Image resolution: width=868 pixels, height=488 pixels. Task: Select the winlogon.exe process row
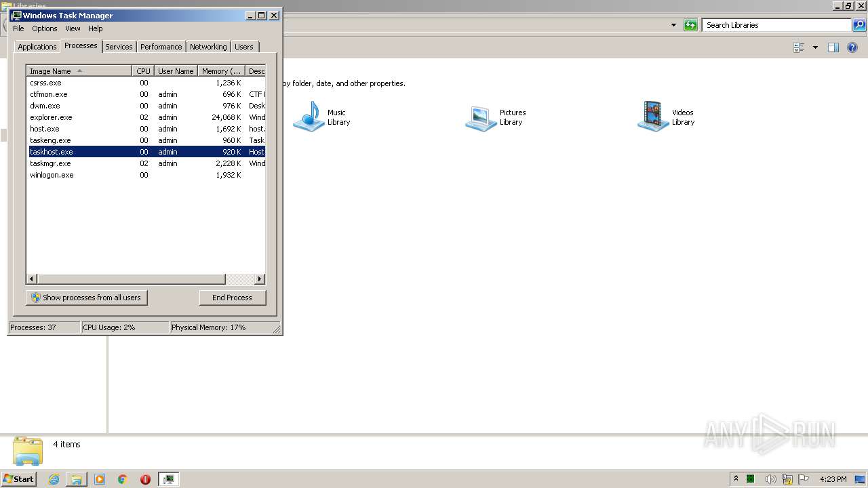click(x=146, y=175)
